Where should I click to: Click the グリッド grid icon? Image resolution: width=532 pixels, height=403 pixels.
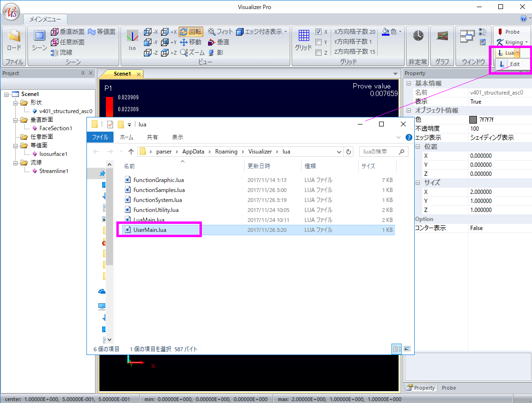pyautogui.click(x=304, y=37)
